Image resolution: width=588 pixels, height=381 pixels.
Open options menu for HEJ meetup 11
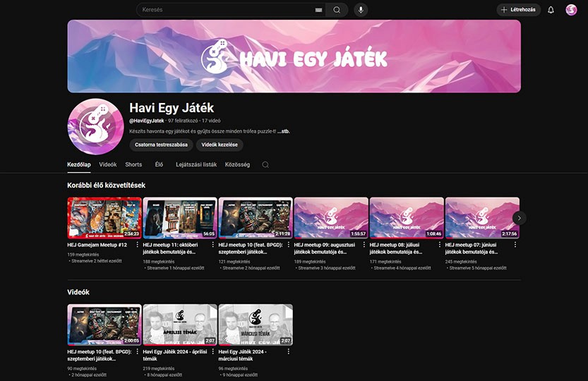click(212, 245)
